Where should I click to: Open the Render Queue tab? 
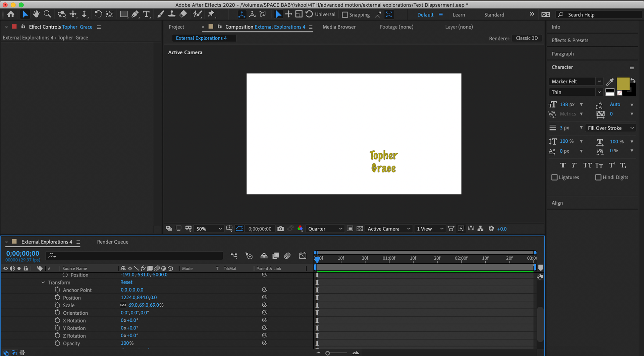click(113, 242)
